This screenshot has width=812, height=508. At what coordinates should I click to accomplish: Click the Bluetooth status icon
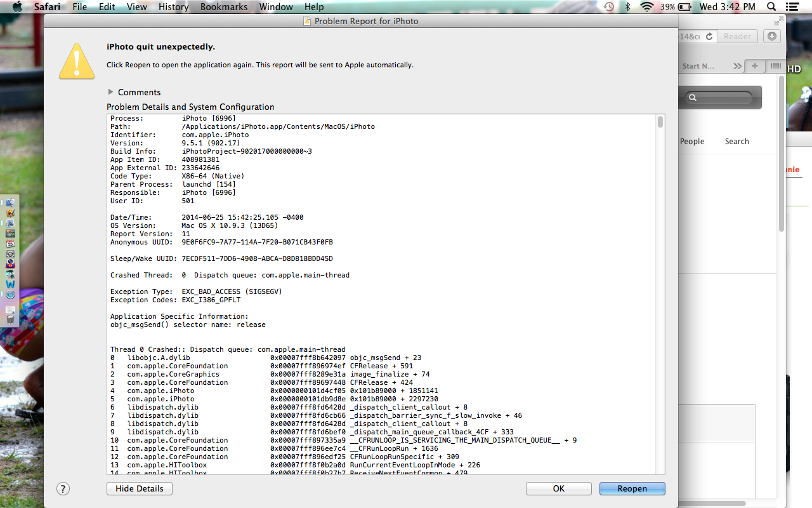pyautogui.click(x=628, y=7)
